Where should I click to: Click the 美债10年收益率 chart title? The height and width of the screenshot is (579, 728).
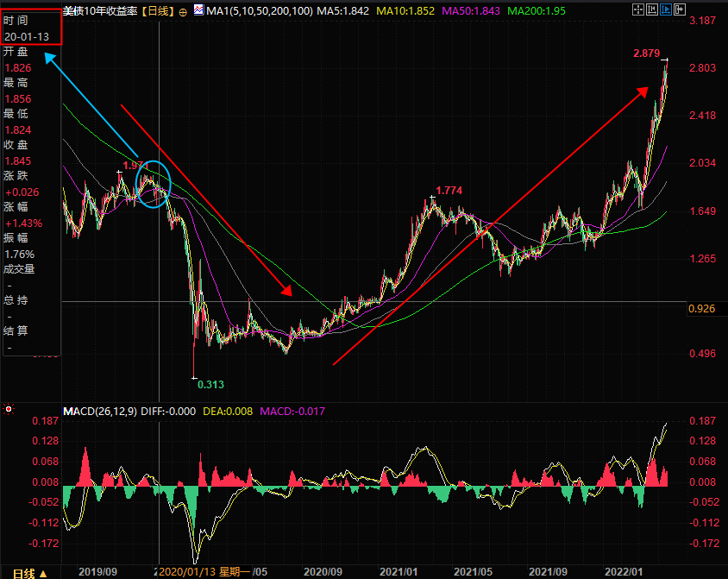100,10
